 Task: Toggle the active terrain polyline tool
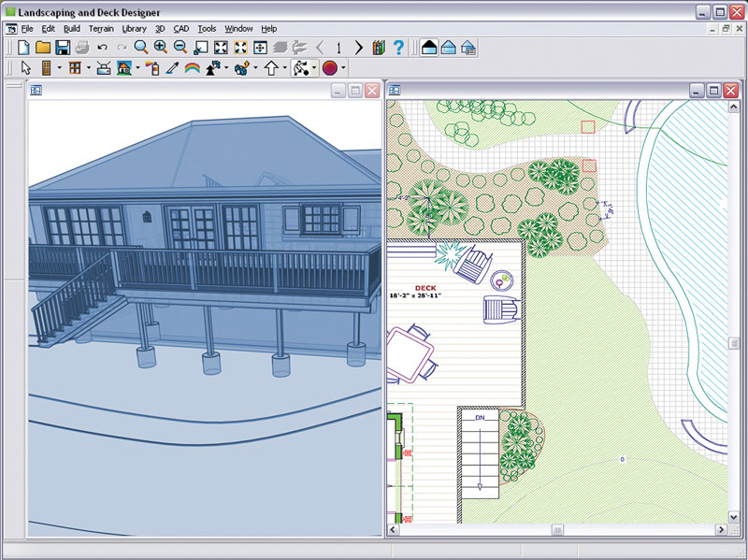click(x=300, y=68)
